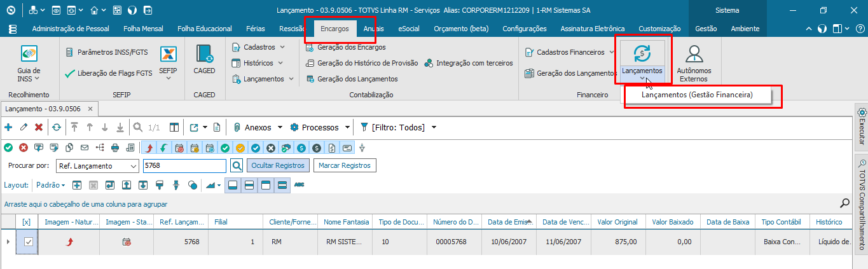This screenshot has height=269, width=868.
Task: Click the green checkmark circle icon
Action: click(x=8, y=148)
